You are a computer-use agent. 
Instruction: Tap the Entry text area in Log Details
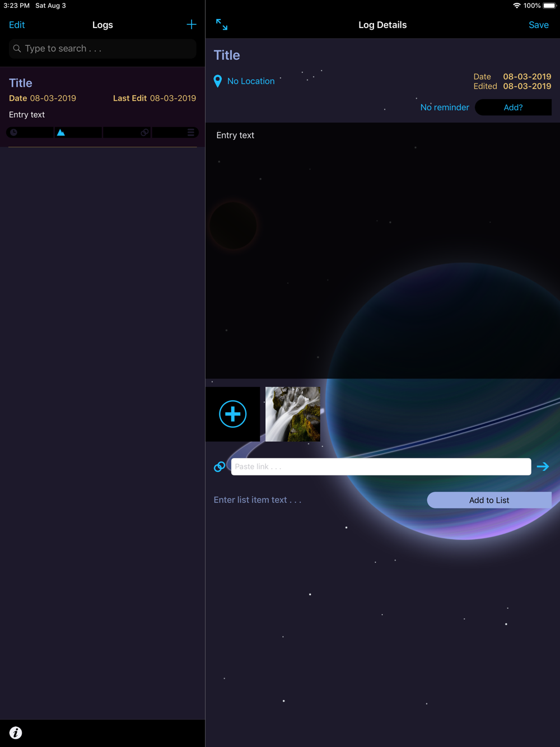pos(382,250)
